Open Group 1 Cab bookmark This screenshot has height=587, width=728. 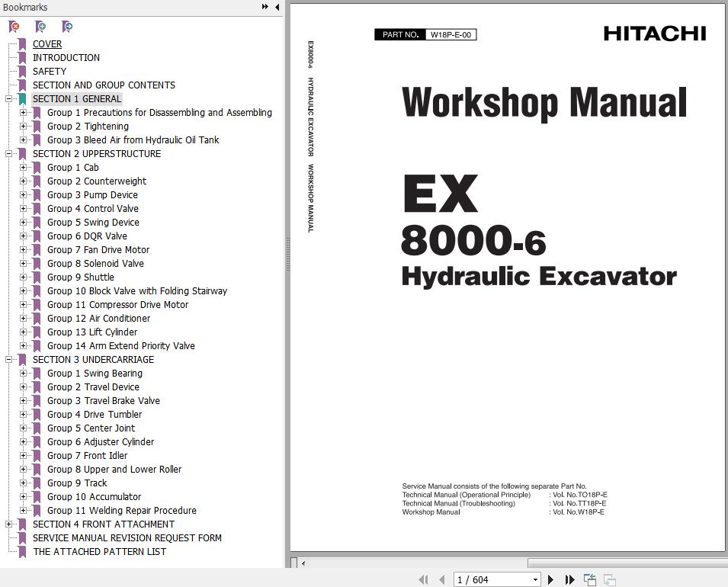point(73,167)
